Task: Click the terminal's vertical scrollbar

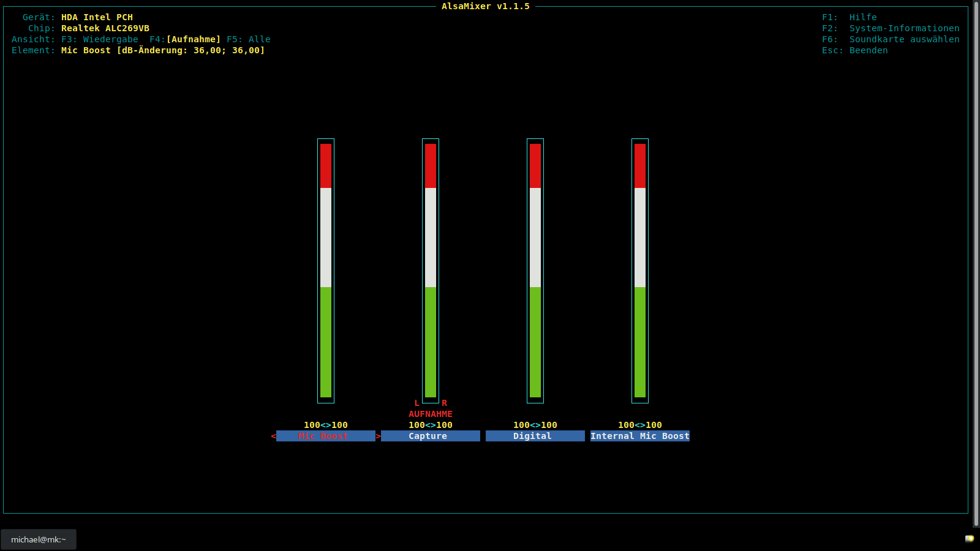Action: 976,263
